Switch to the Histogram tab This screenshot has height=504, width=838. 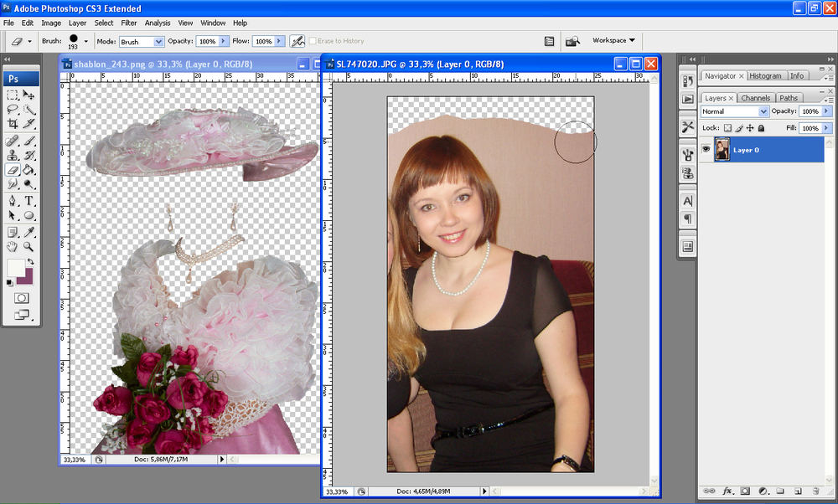[765, 75]
